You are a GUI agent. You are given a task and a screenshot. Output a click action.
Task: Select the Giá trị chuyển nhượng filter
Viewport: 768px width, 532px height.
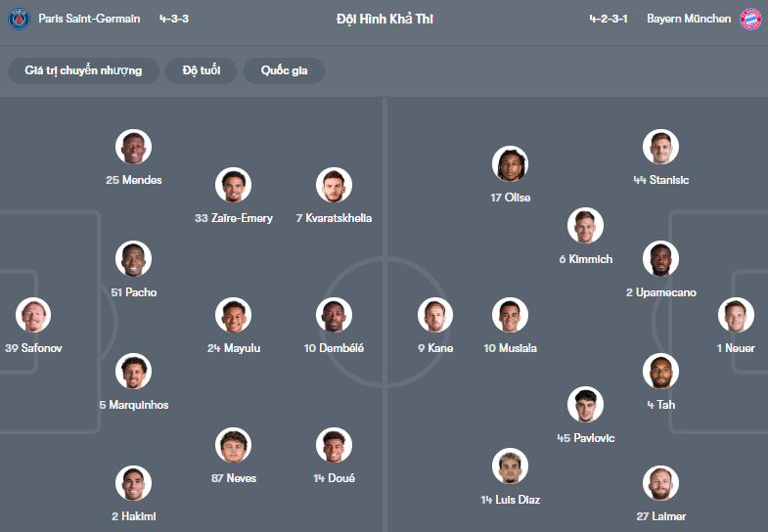click(x=84, y=70)
